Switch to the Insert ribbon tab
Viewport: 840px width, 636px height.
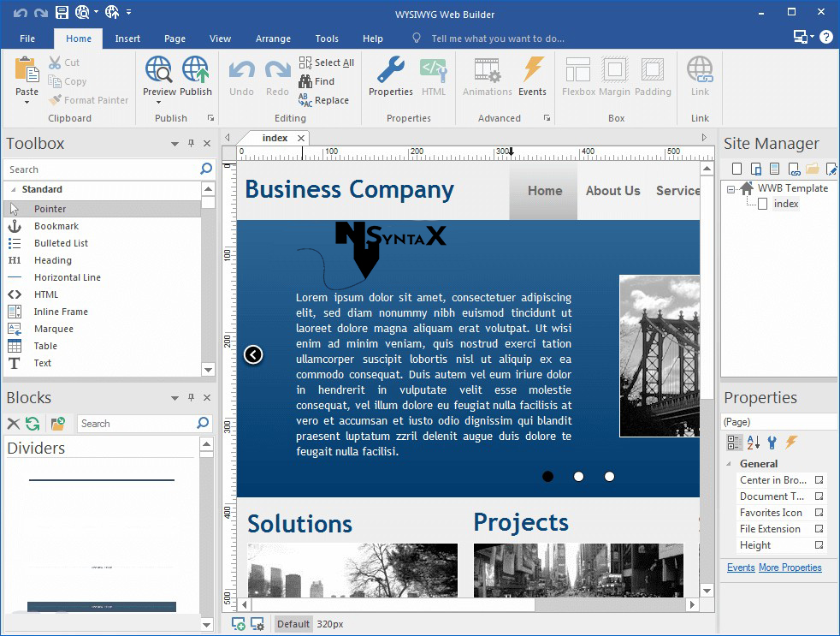pyautogui.click(x=127, y=39)
